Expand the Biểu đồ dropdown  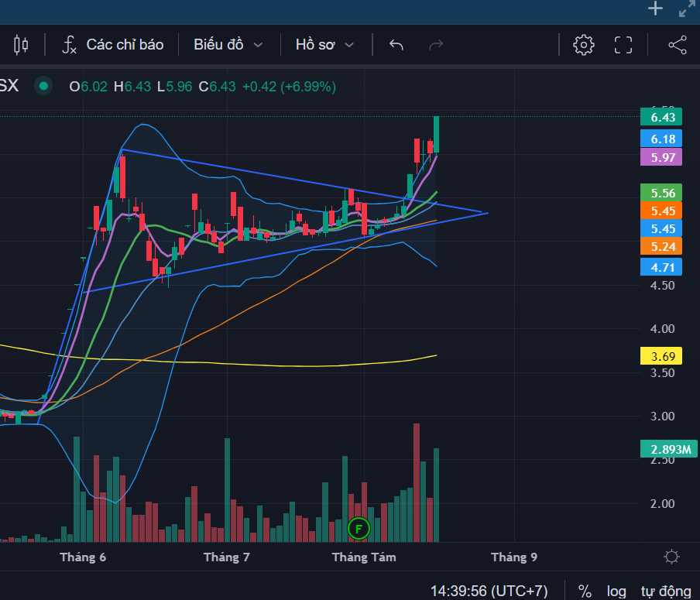[228, 45]
